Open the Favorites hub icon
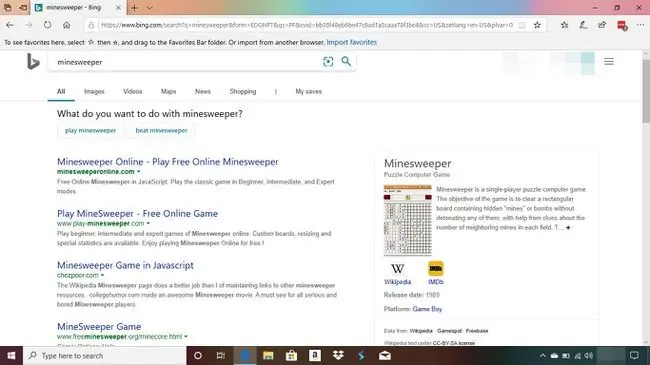The height and width of the screenshot is (365, 650). point(564,25)
